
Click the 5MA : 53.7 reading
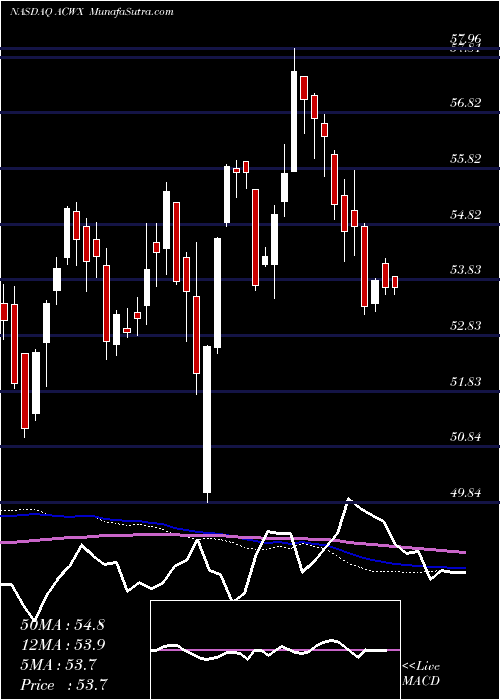coord(58,665)
